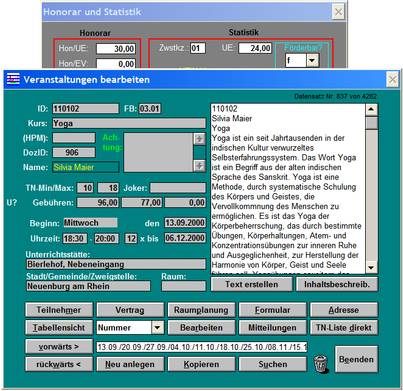
Task: Open Raumplanung
Action: (x=201, y=310)
